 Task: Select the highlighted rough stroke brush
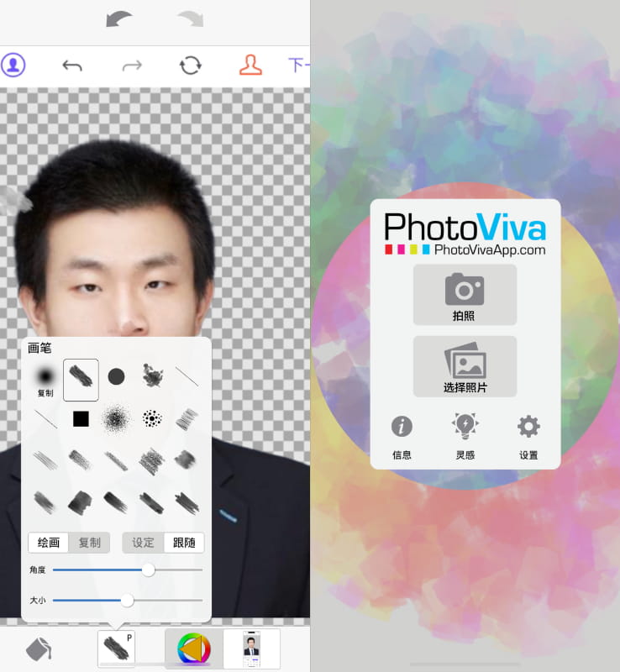click(81, 380)
